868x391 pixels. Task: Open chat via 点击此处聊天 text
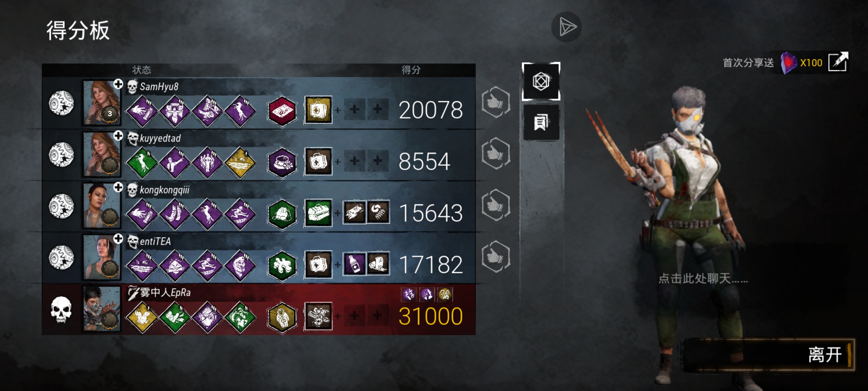pyautogui.click(x=703, y=279)
